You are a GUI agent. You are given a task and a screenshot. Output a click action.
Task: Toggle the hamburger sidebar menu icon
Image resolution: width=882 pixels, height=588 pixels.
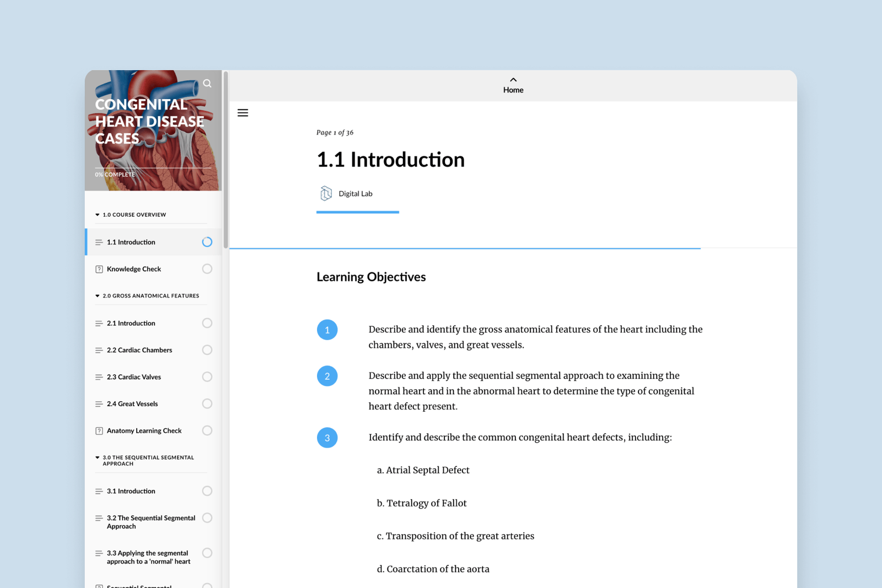[243, 113]
